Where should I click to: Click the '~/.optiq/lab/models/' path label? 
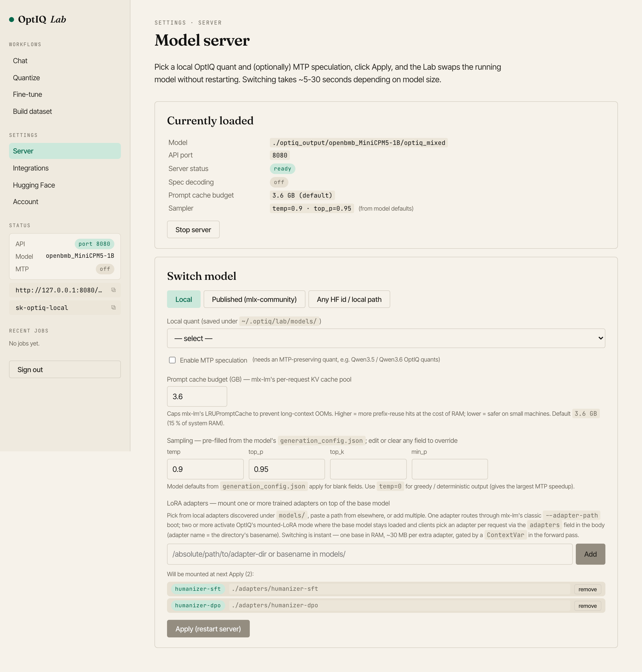point(279,321)
